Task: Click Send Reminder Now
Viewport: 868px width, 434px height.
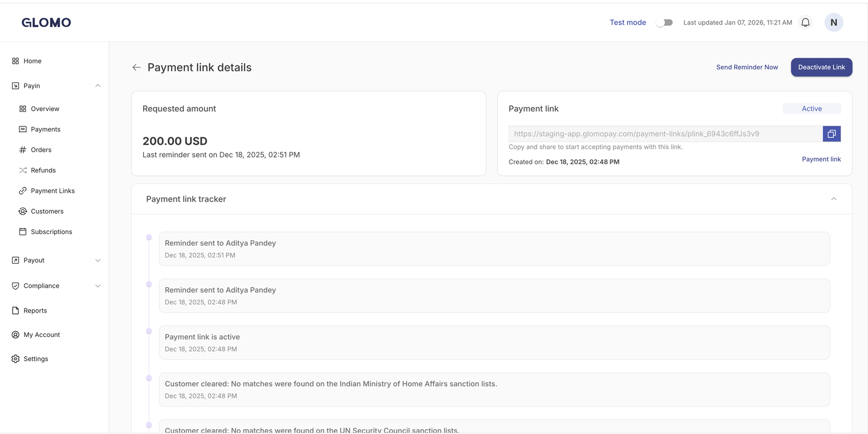Action: pyautogui.click(x=747, y=67)
